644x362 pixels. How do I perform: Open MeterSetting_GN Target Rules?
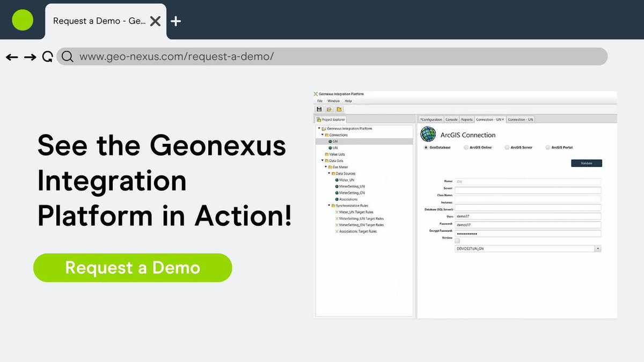click(360, 225)
